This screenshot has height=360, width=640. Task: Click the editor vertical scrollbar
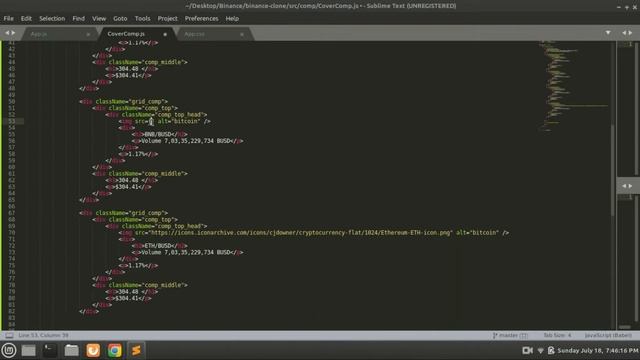click(x=613, y=169)
